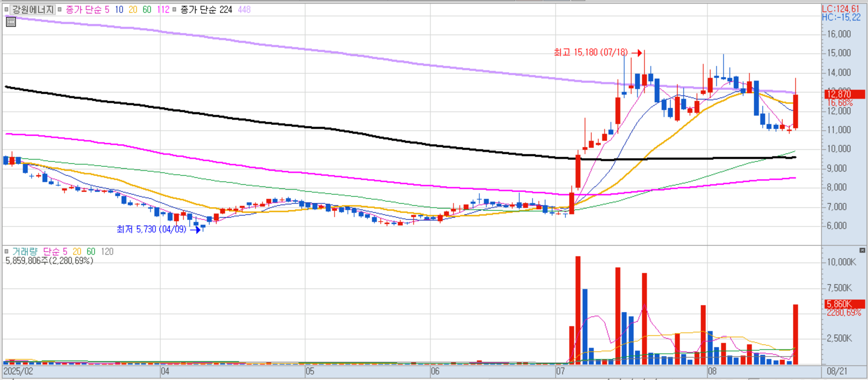868x380 pixels.
Task: Click the 10,000K volume axis label
Action: click(x=841, y=262)
